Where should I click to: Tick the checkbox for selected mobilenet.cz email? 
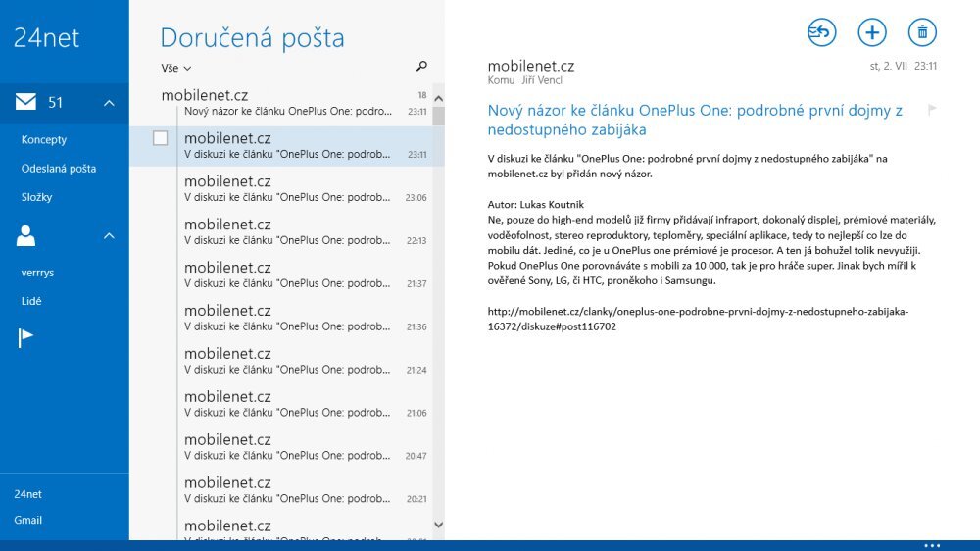click(x=161, y=138)
